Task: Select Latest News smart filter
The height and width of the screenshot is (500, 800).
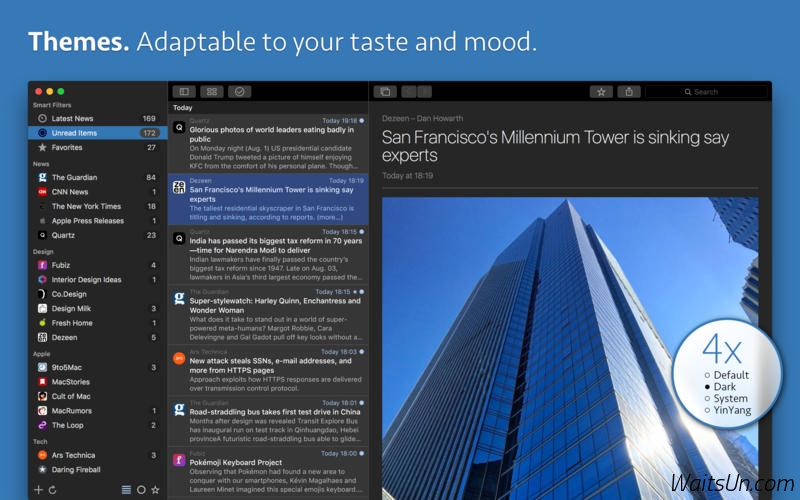Action: (73, 118)
